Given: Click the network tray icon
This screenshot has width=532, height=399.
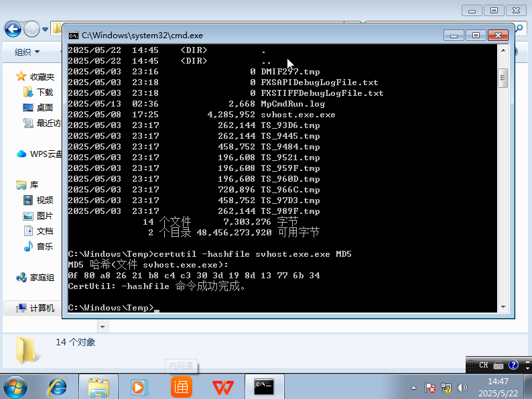Looking at the screenshot, I should point(446,388).
